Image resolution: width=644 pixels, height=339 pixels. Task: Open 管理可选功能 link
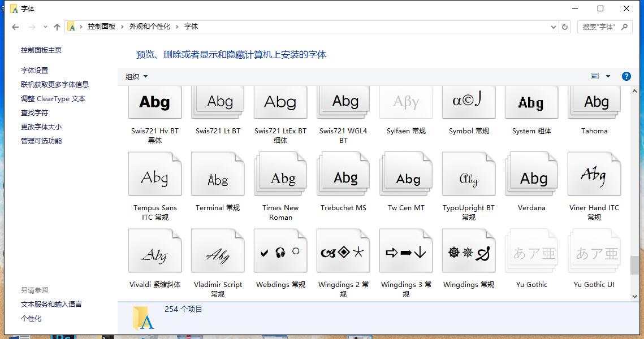(x=41, y=141)
